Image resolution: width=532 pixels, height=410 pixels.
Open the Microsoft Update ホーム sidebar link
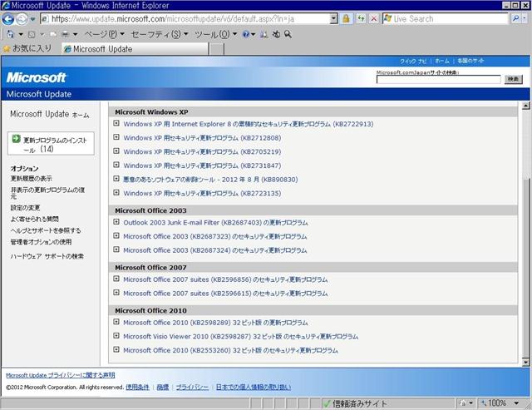pyautogui.click(x=50, y=115)
